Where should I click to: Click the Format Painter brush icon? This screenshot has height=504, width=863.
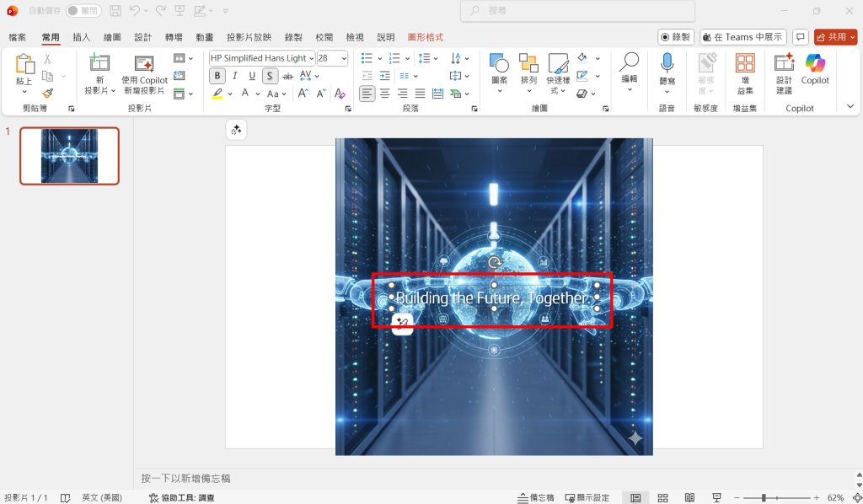[x=47, y=94]
